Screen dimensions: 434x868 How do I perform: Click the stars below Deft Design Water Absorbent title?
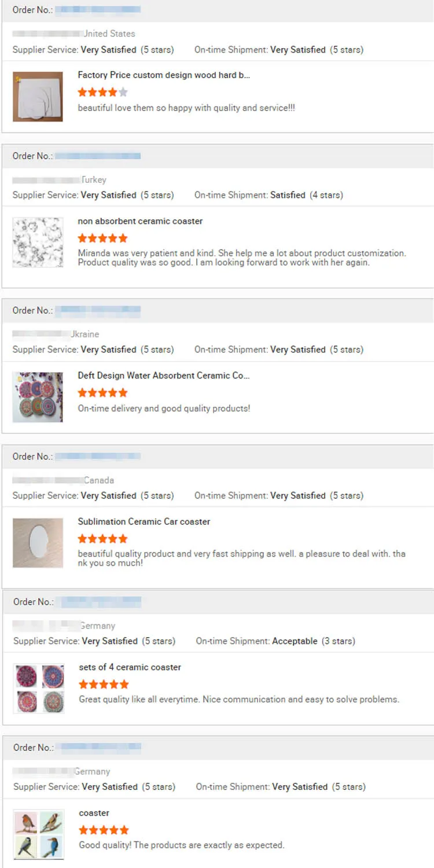(102, 392)
